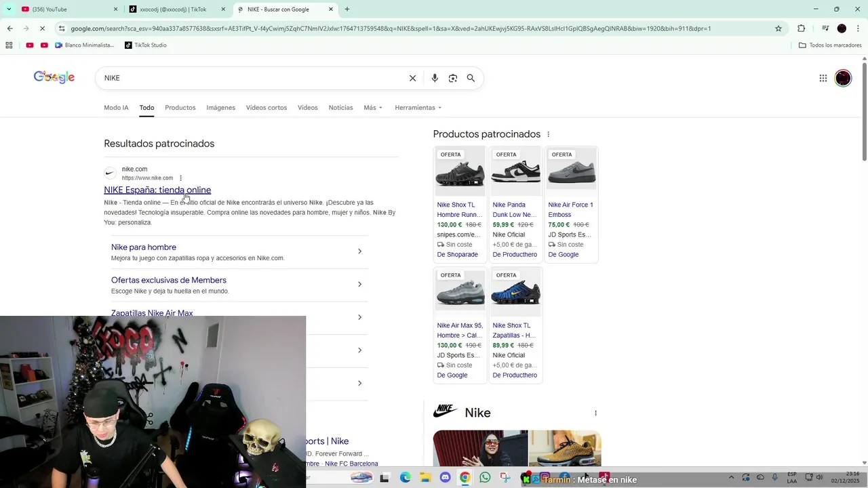Click Google Chrome taskbar icon

coord(465,478)
